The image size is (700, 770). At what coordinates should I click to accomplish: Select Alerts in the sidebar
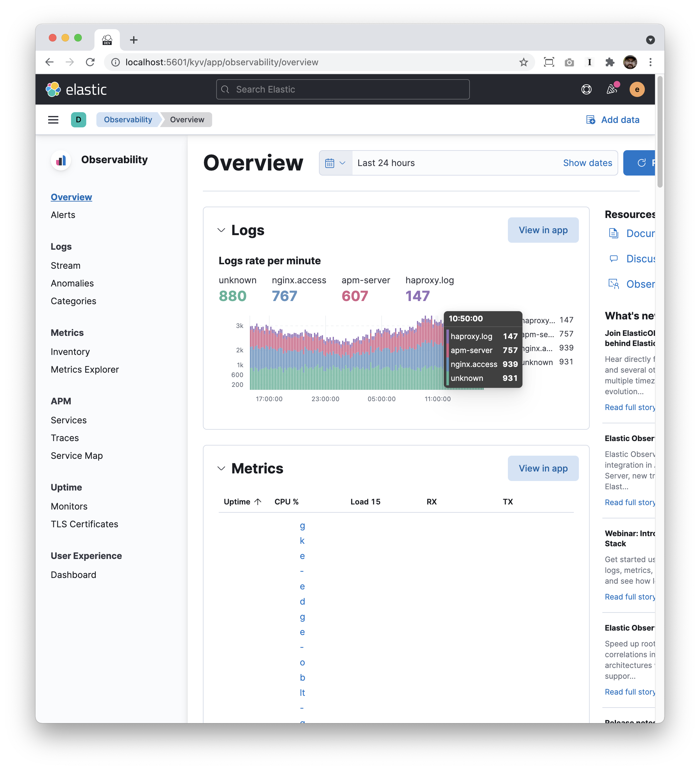point(63,215)
